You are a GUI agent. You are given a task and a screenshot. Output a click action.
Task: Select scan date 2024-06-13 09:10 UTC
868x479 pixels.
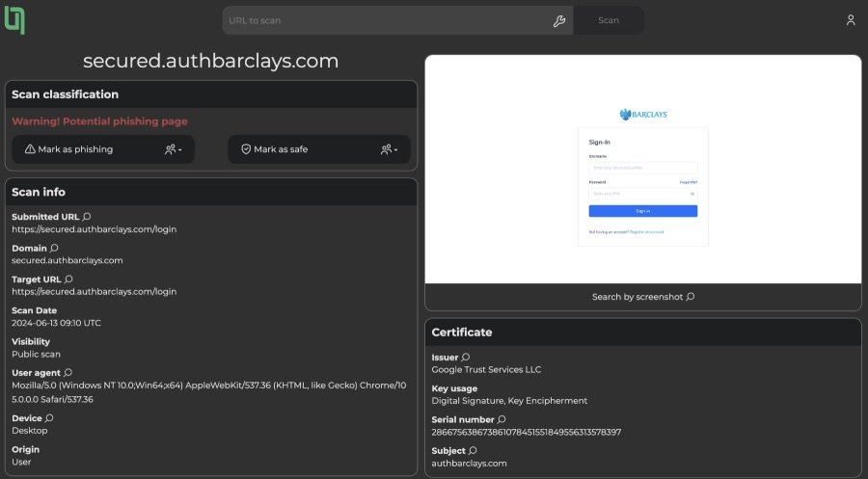57,323
